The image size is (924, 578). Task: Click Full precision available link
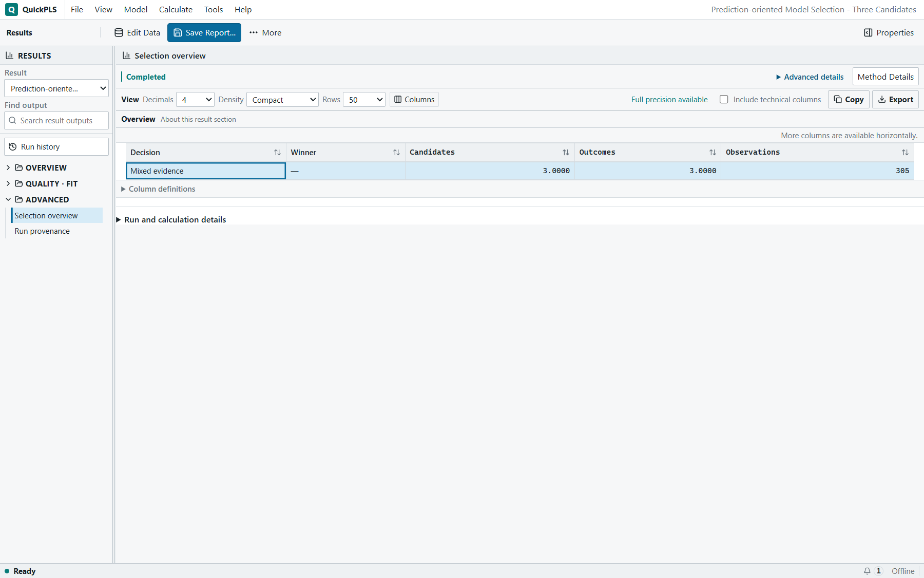click(x=669, y=99)
